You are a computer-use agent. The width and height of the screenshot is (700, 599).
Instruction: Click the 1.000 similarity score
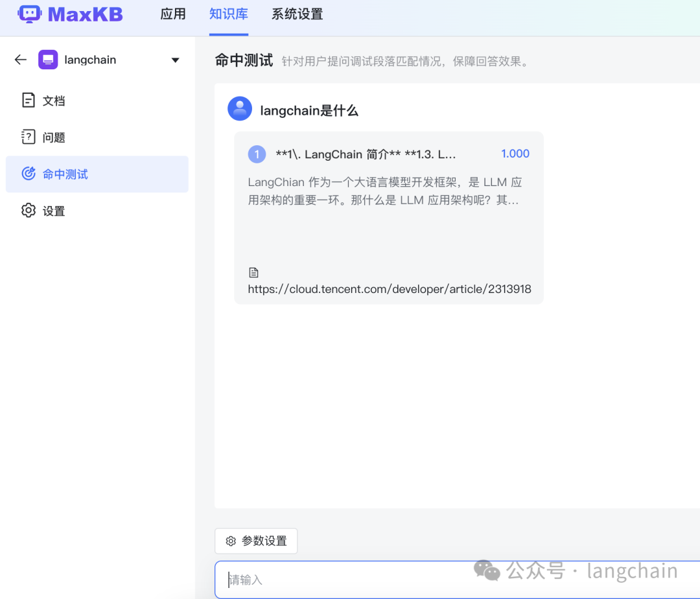[515, 154]
